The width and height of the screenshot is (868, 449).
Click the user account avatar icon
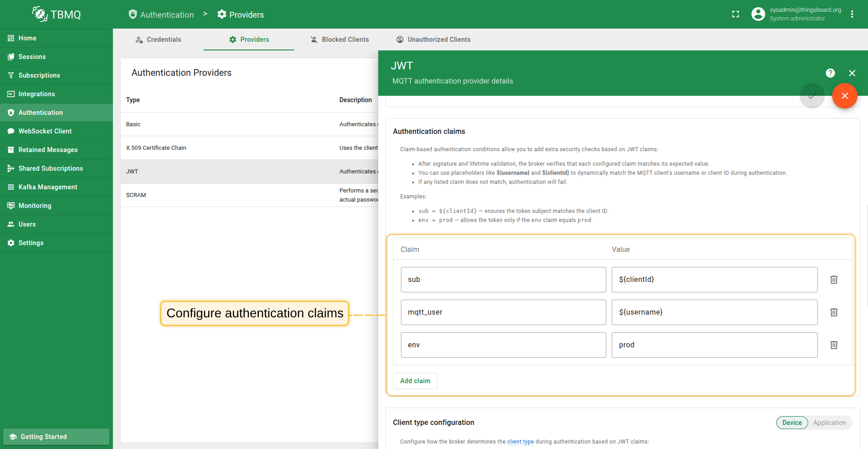pyautogui.click(x=758, y=15)
